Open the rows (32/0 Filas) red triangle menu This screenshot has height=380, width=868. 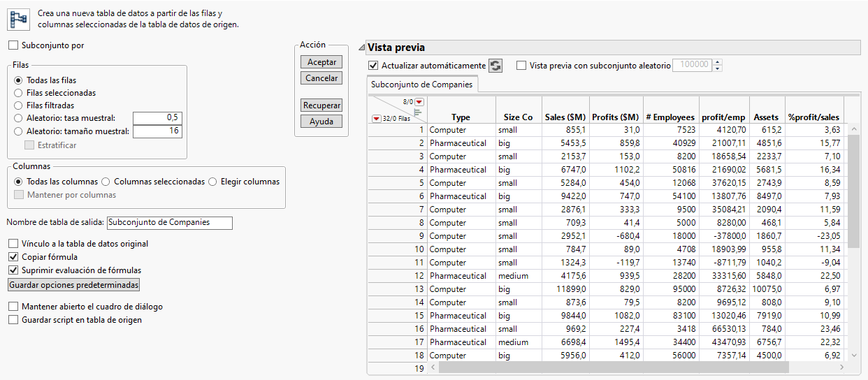coord(376,119)
